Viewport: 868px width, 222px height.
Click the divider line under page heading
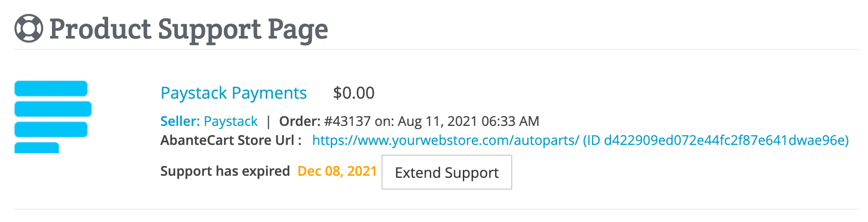437,49
